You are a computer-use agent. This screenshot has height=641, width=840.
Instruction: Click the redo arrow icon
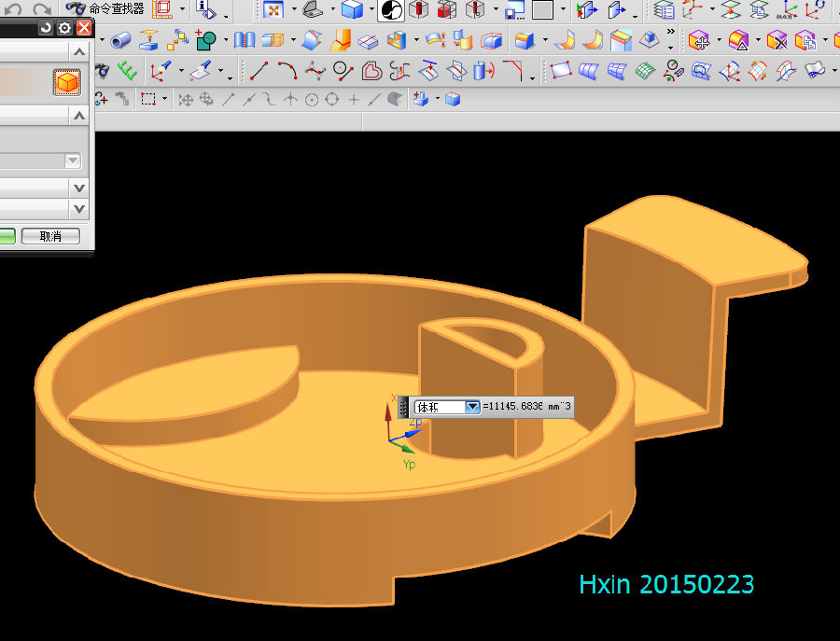tap(42, 8)
